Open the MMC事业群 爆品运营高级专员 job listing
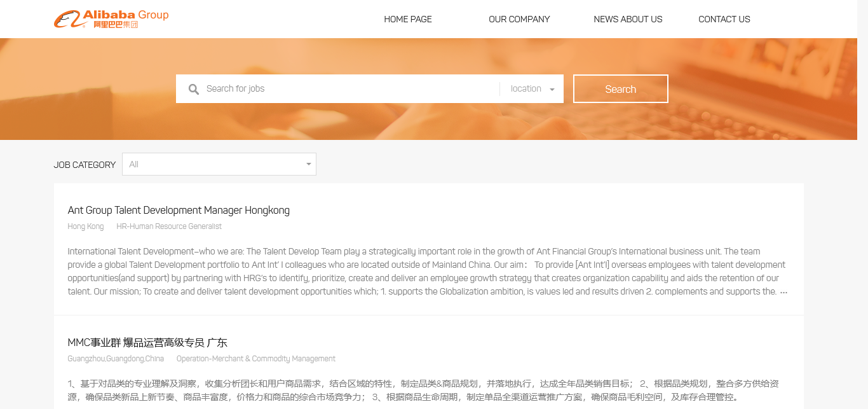The height and width of the screenshot is (409, 868). point(147,343)
